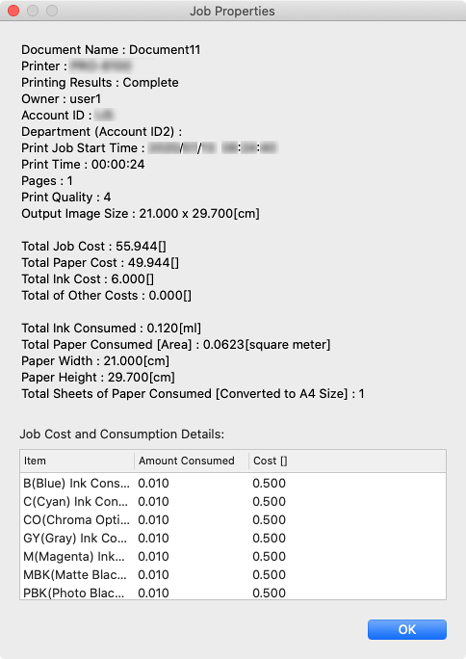Close the Job Properties window

point(13,11)
